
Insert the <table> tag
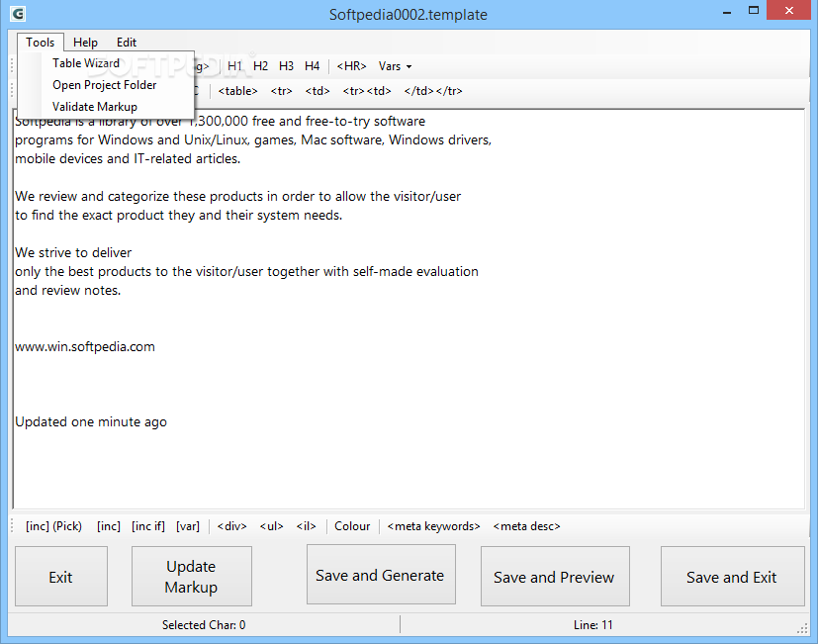point(238,91)
